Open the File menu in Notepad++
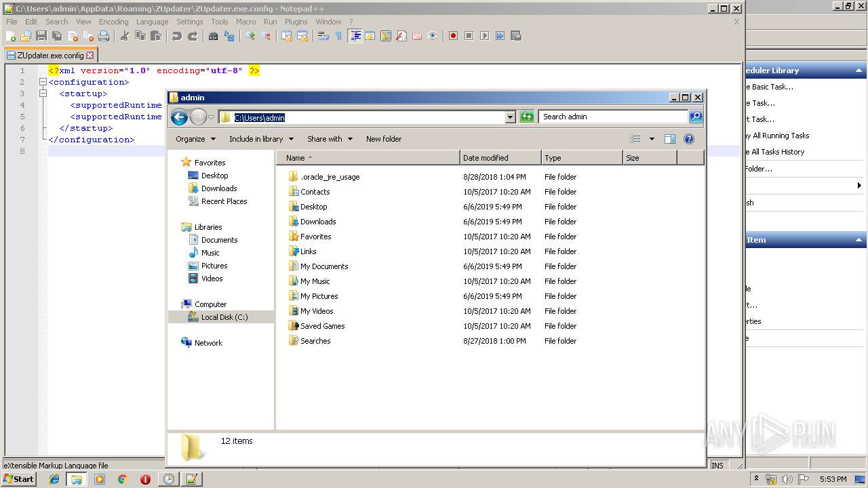The image size is (868, 488). [x=12, y=22]
